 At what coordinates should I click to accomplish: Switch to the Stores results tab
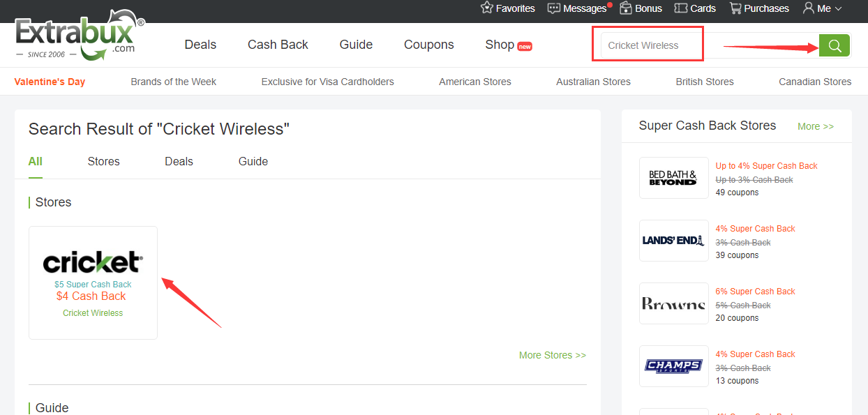point(103,161)
